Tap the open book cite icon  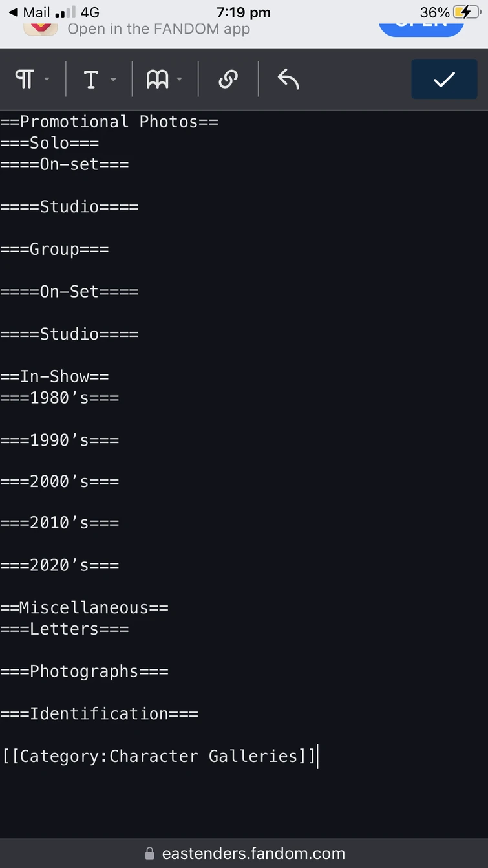coord(157,80)
